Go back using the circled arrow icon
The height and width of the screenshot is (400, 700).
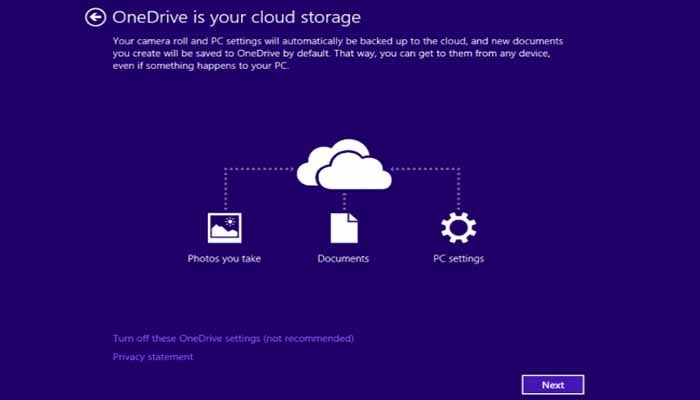[x=96, y=18]
